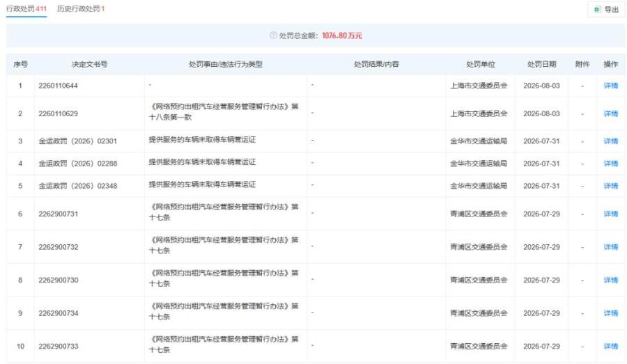Click 上海市交通委员会 in row 1
Image resolution: width=627 pixels, height=364 pixels.
click(479, 86)
